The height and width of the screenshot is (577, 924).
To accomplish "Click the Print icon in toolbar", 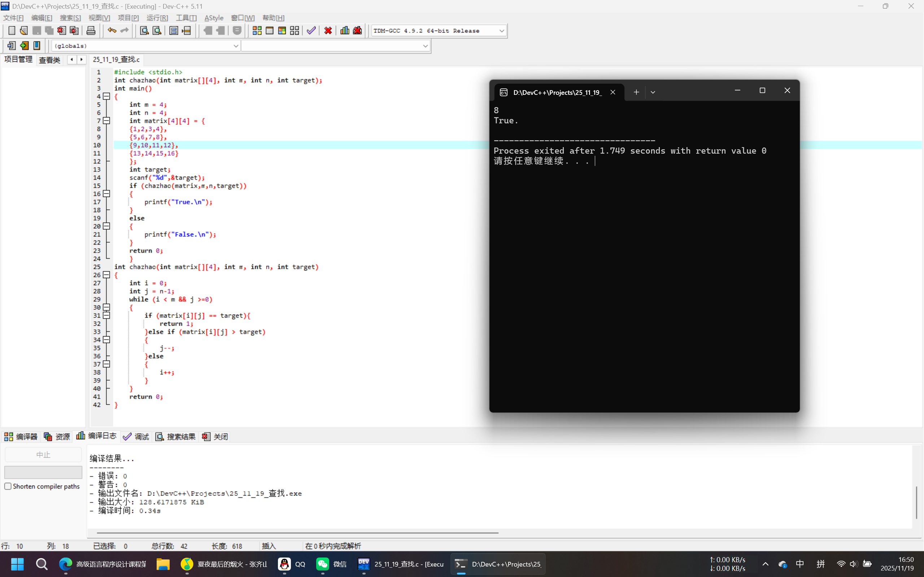I will coord(91,31).
